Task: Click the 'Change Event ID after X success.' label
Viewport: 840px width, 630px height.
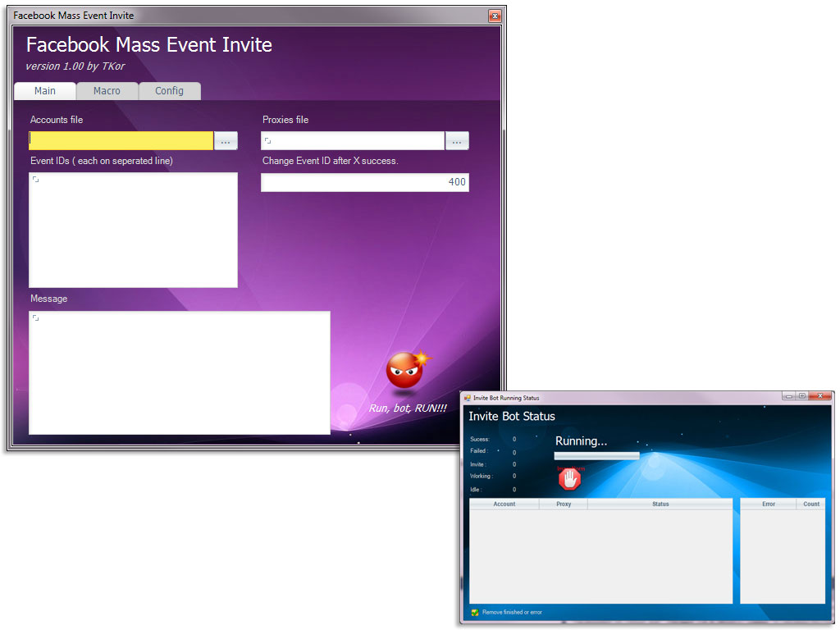Action: tap(331, 161)
